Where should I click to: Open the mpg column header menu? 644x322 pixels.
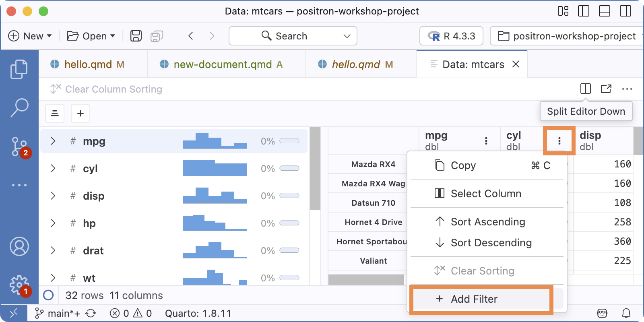coord(486,141)
